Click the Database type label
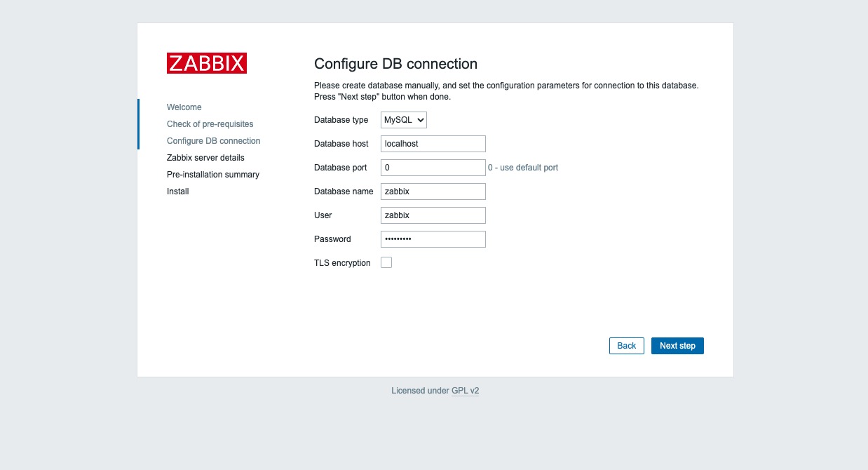 (341, 120)
